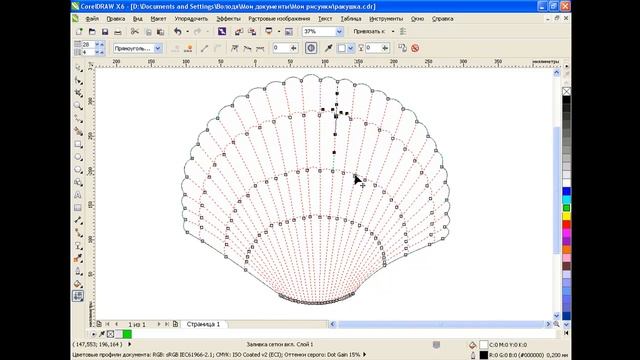The height and width of the screenshot is (360, 640).
Task: Select the Rectangle tool
Action: [x=78, y=144]
